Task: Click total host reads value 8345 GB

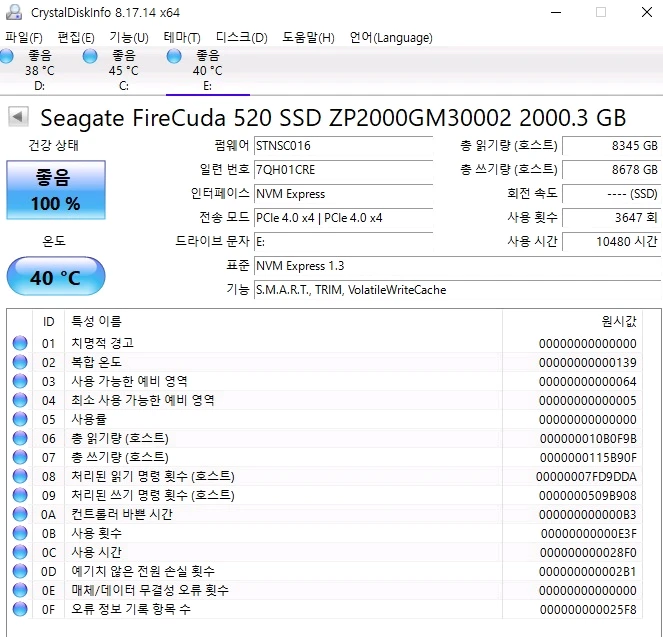Action: [612, 146]
